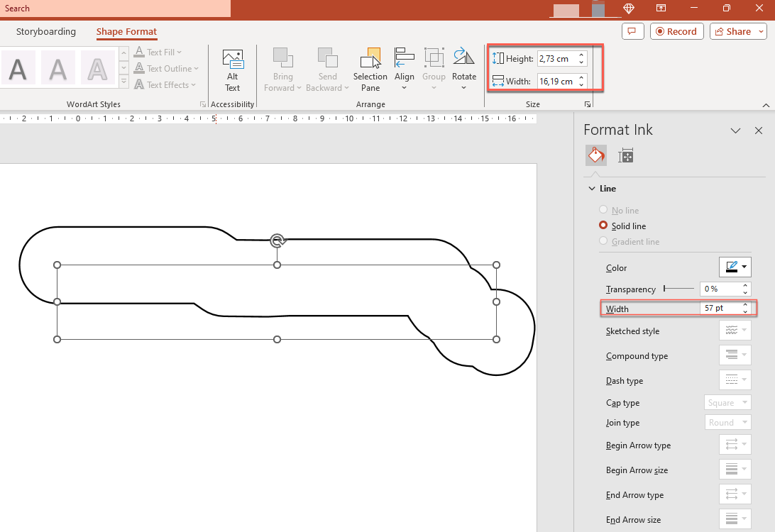Start a recording with the Record button
Viewport: 775px width, 532px height.
(676, 31)
